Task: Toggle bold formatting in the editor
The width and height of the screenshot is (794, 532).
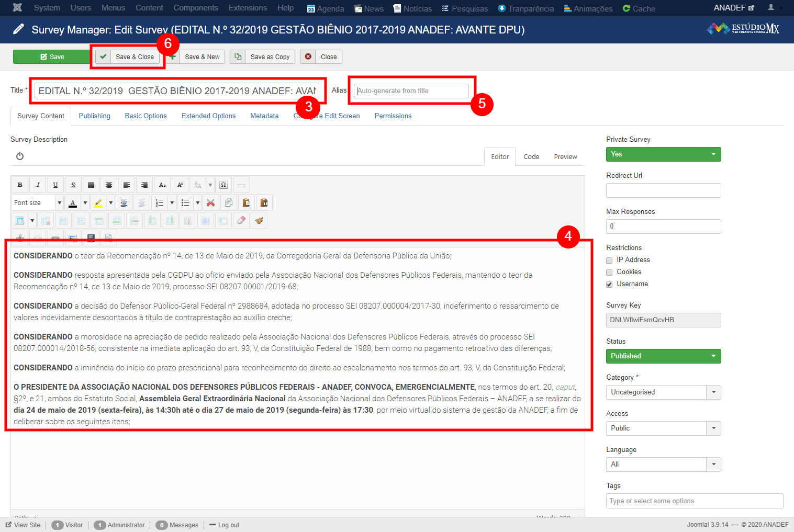Action: (x=20, y=185)
